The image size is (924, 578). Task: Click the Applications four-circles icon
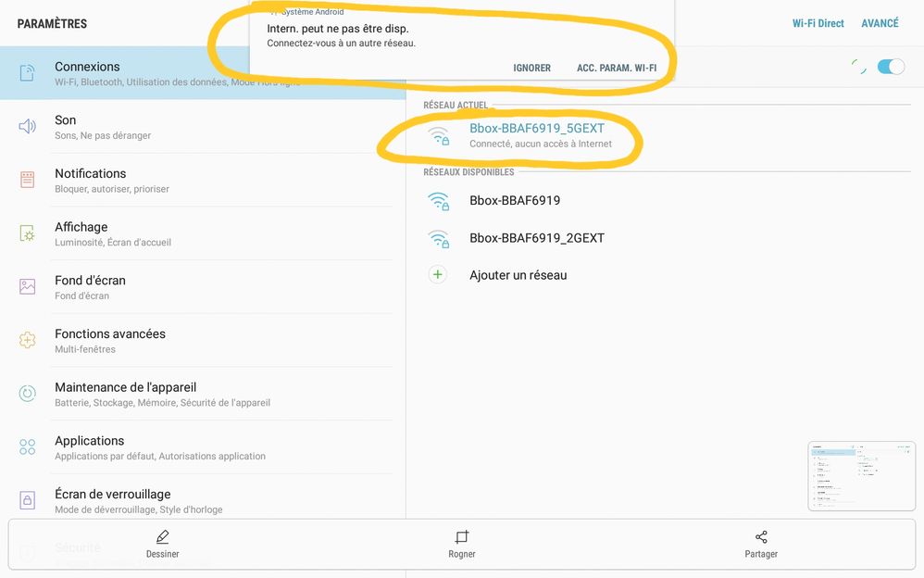(27, 447)
